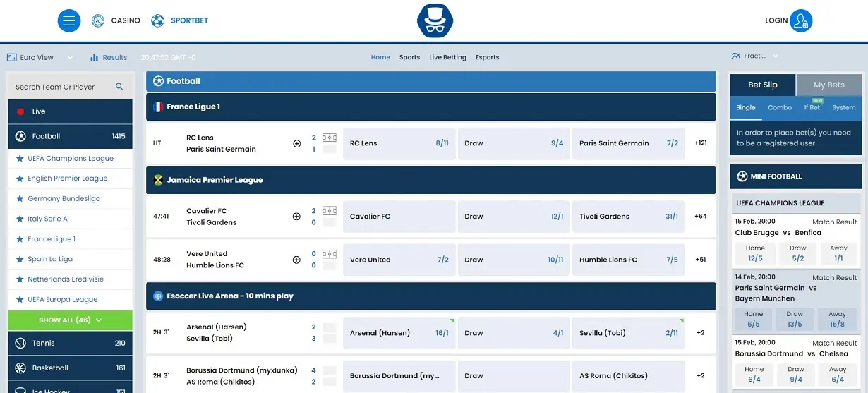Open the Esports navigation tab
Image resolution: width=868 pixels, height=393 pixels.
[487, 58]
